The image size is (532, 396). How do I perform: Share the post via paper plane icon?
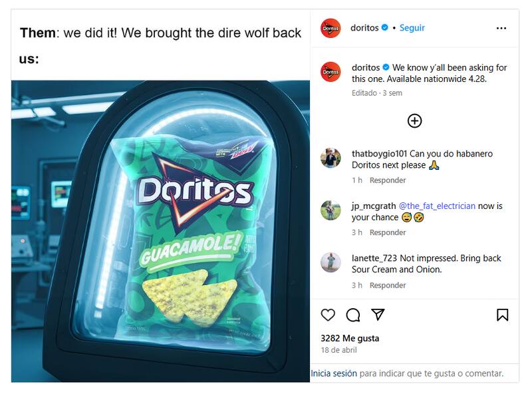pyautogui.click(x=378, y=315)
